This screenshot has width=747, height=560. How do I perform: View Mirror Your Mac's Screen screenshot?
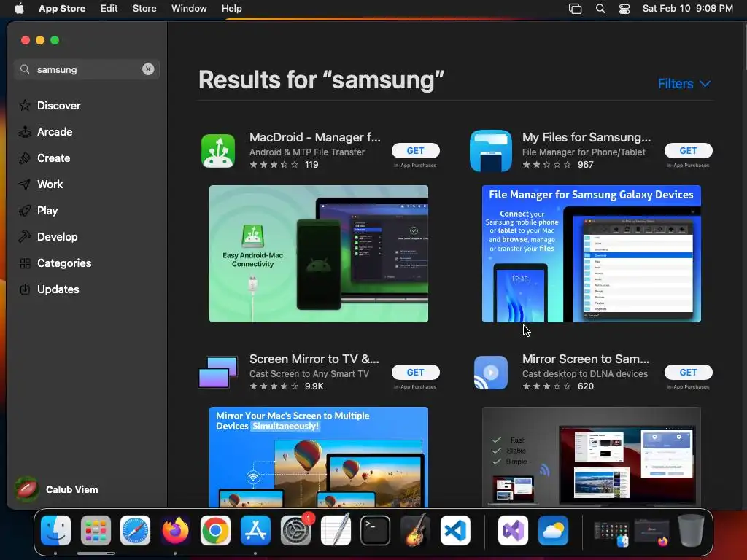[x=319, y=457]
